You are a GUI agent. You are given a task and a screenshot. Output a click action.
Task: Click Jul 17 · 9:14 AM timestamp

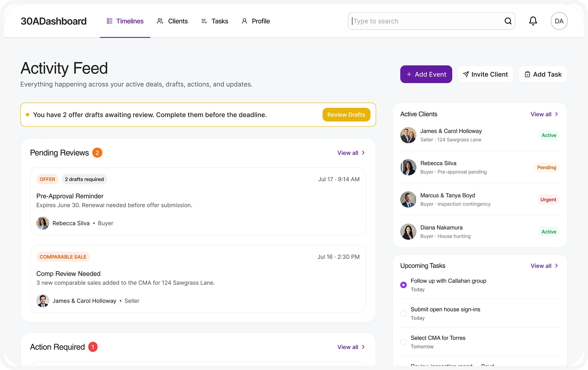pyautogui.click(x=339, y=179)
